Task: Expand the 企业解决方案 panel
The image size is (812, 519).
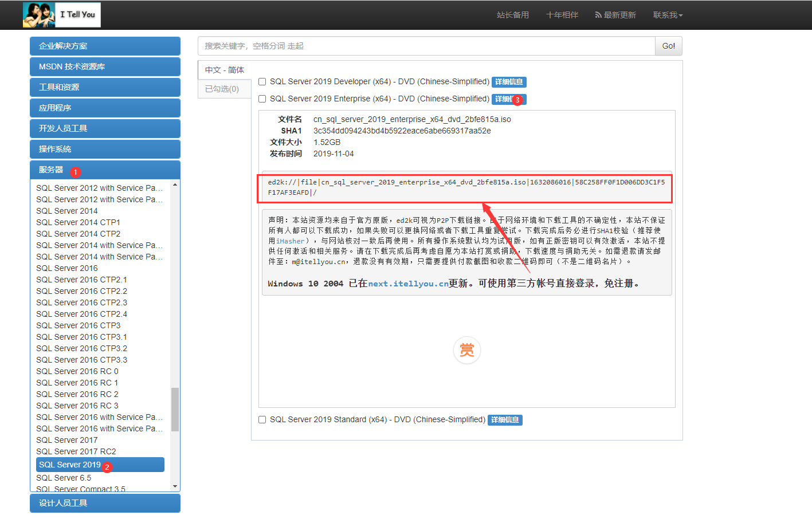Action: pyautogui.click(x=105, y=46)
